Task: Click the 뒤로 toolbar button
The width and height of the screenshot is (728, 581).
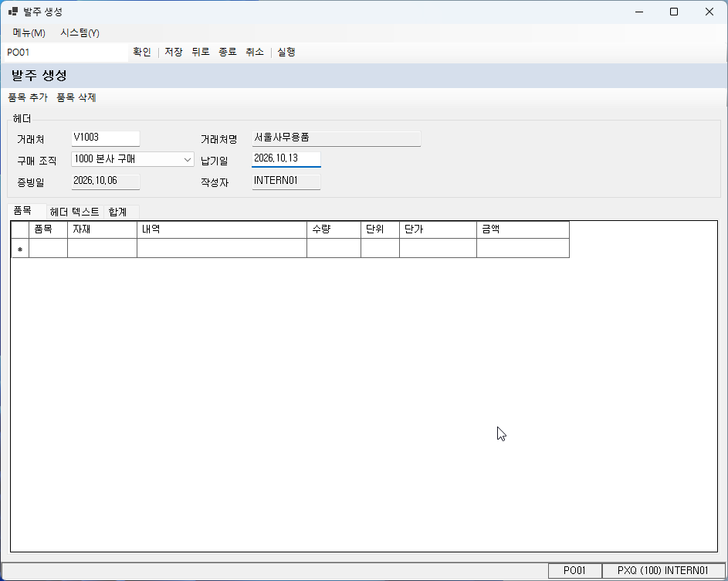Action: [x=201, y=52]
